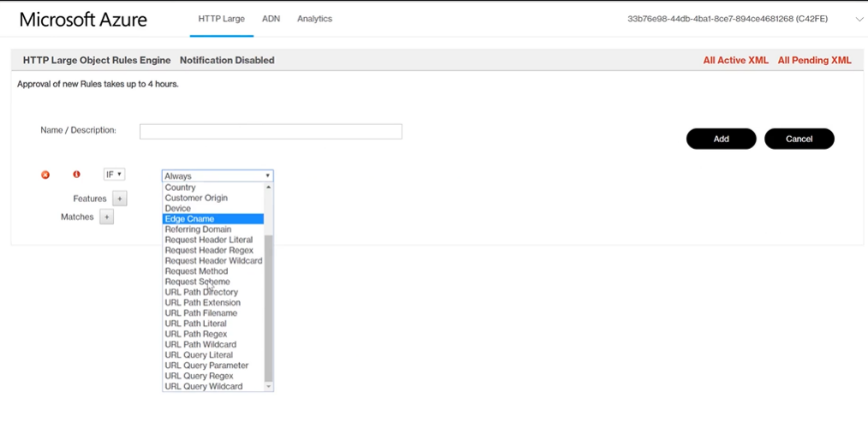Image resolution: width=868 pixels, height=422 pixels.
Task: Click the Name / Description input field
Action: 271,132
